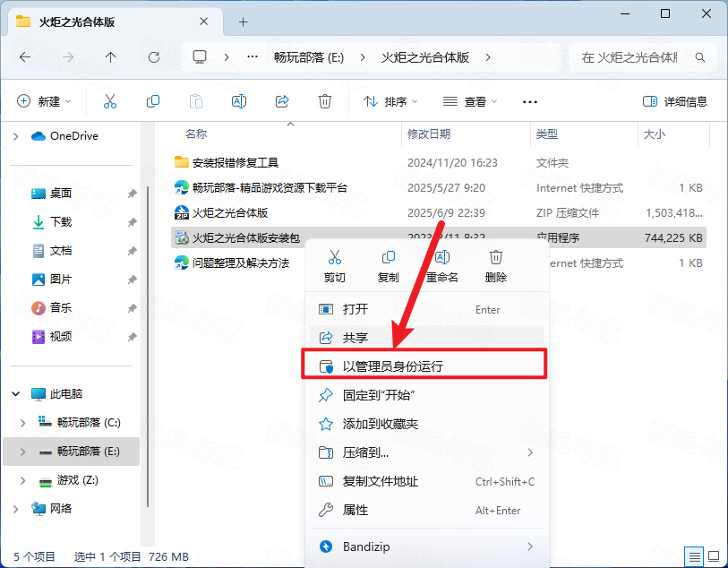Choose 固定到"开始" menu entry
Viewport: 728px width, 568px height.
point(426,395)
